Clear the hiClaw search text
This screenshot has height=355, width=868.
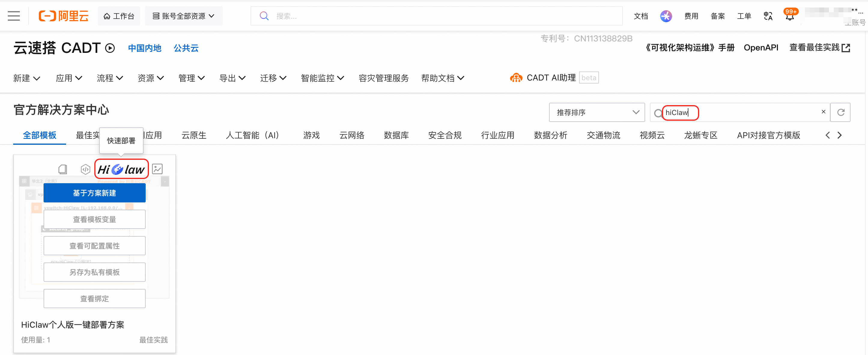coord(823,112)
